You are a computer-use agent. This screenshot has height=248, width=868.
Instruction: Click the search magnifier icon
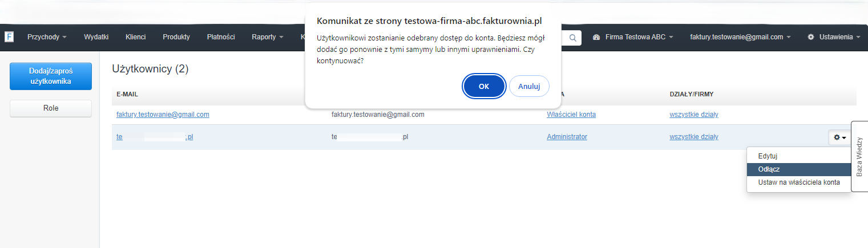(x=572, y=38)
